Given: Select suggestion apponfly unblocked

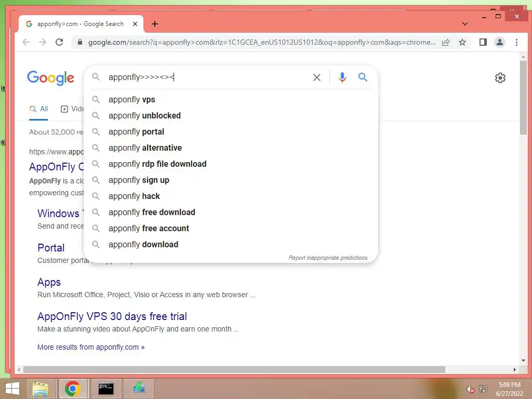Looking at the screenshot, I should click(231, 116).
